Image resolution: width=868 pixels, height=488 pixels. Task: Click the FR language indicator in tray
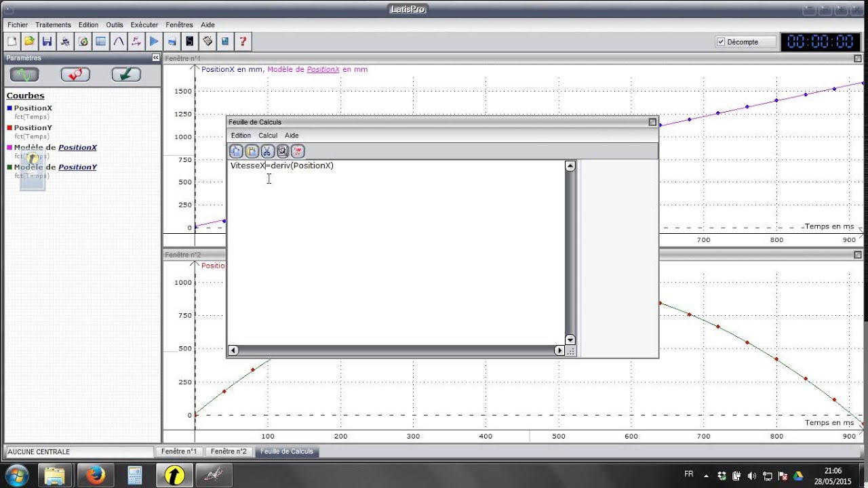coord(689,474)
